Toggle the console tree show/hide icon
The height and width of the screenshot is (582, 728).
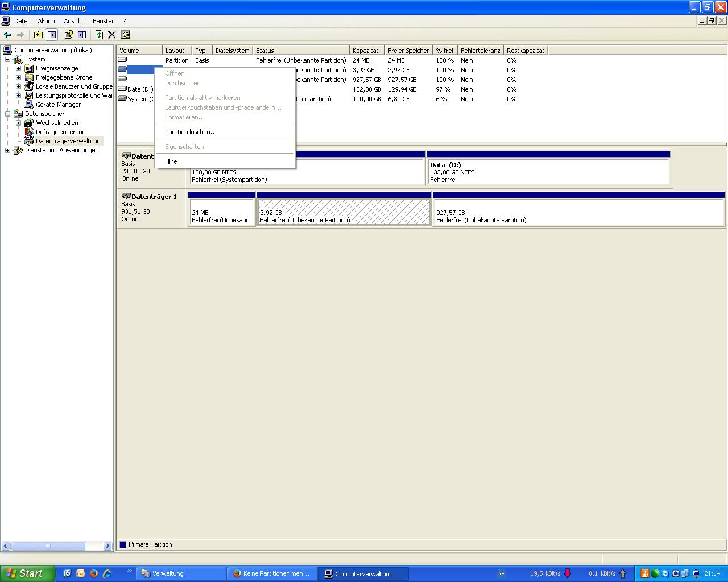pos(52,35)
